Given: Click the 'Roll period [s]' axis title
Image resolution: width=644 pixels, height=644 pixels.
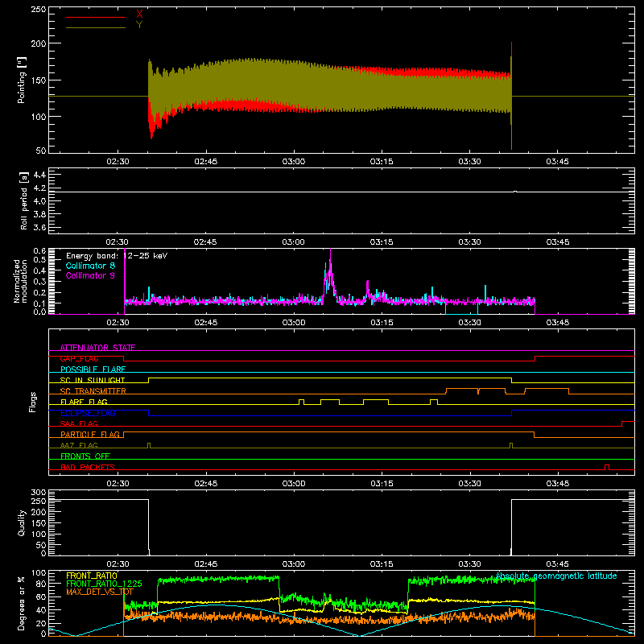Looking at the screenshot, I should pyautogui.click(x=23, y=200).
